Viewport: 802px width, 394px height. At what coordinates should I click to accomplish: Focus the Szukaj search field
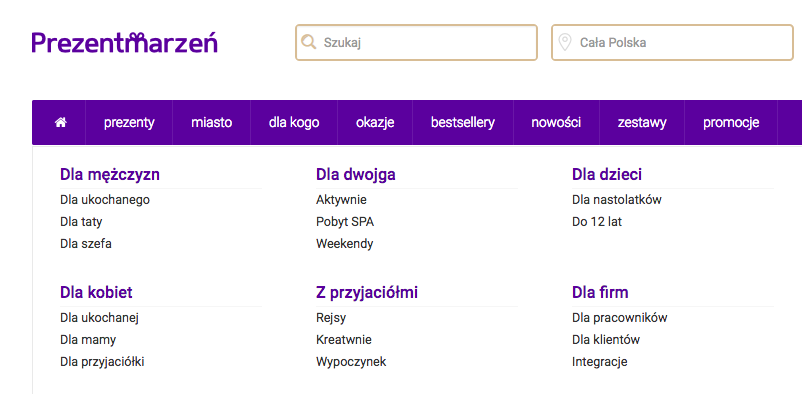point(416,42)
